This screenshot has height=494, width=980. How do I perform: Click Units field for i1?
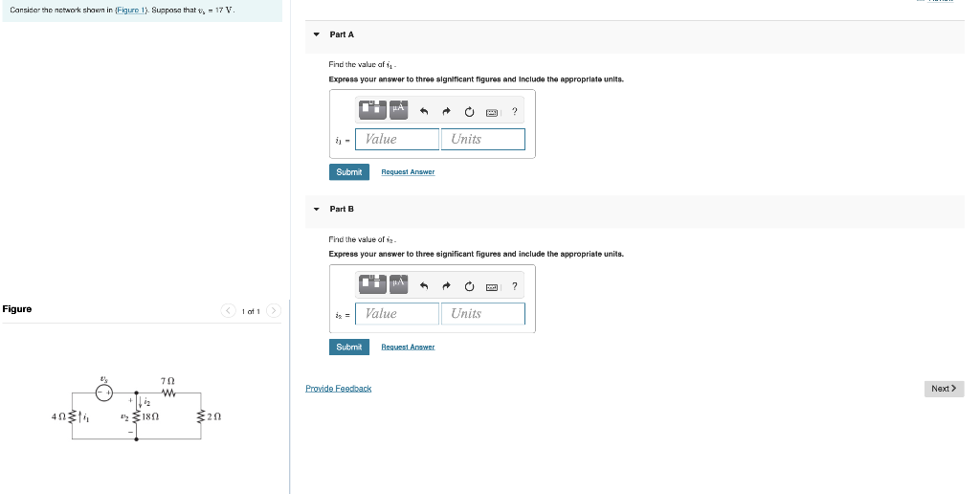coord(483,139)
